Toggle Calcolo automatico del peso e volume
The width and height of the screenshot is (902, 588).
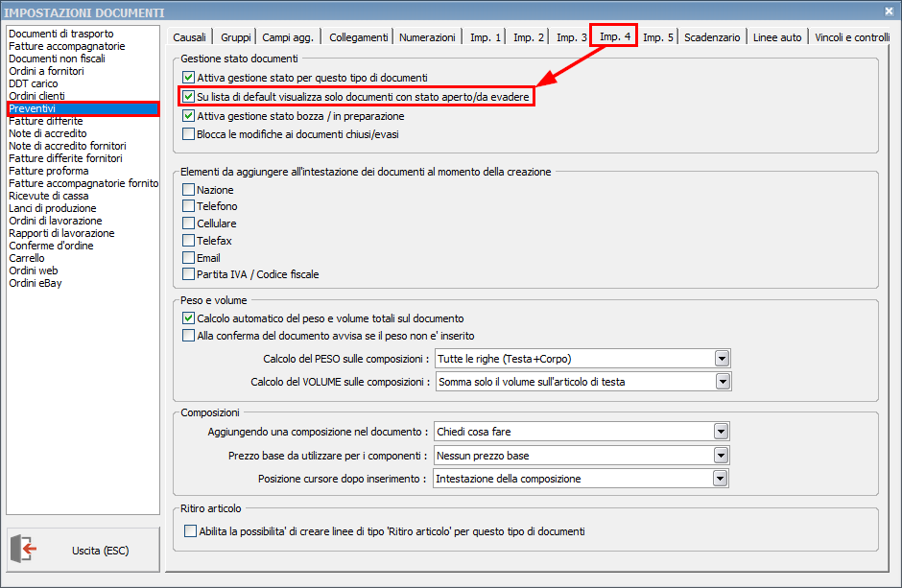click(188, 318)
